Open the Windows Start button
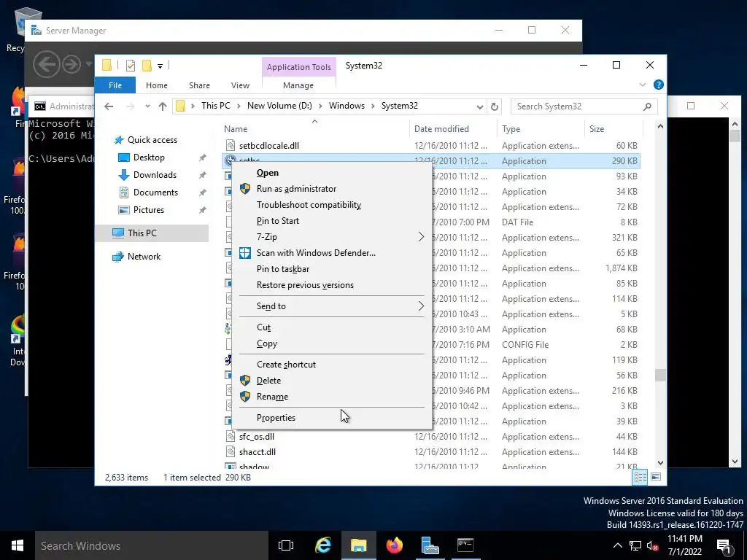The width and height of the screenshot is (747, 560). (x=18, y=545)
